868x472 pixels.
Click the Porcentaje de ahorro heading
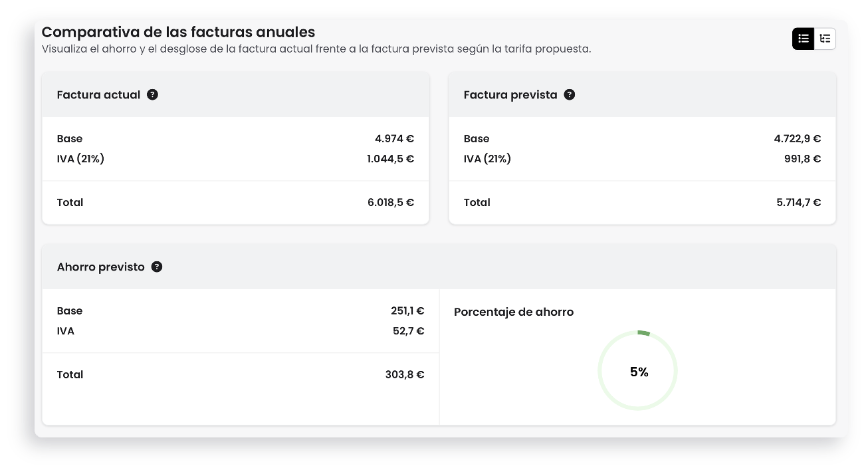pyautogui.click(x=514, y=312)
